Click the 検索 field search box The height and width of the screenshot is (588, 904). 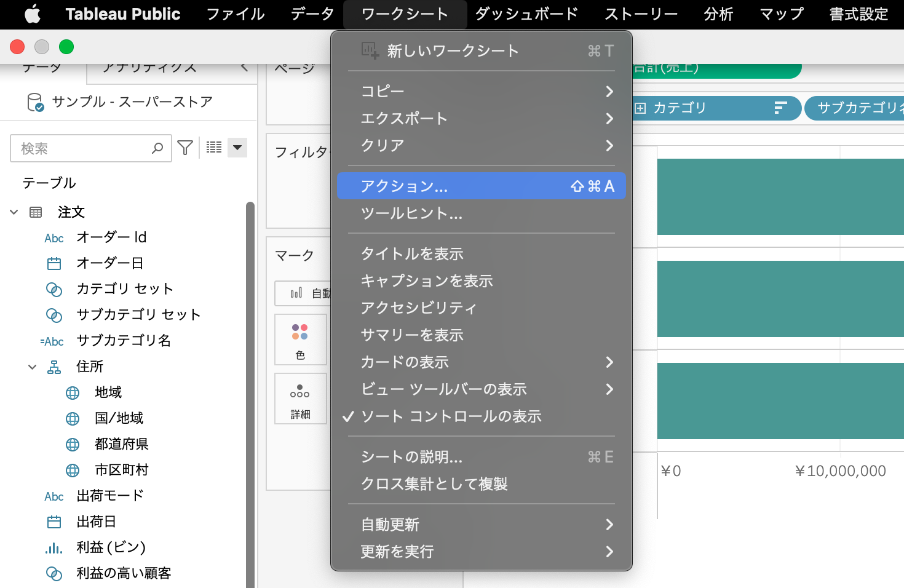[x=91, y=148]
